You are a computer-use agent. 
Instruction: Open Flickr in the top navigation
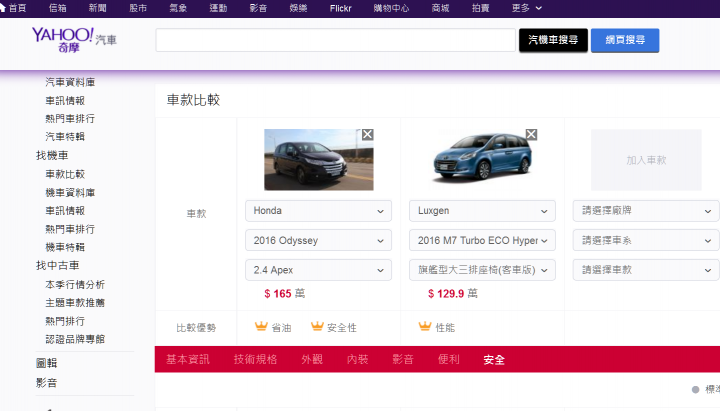(340, 8)
